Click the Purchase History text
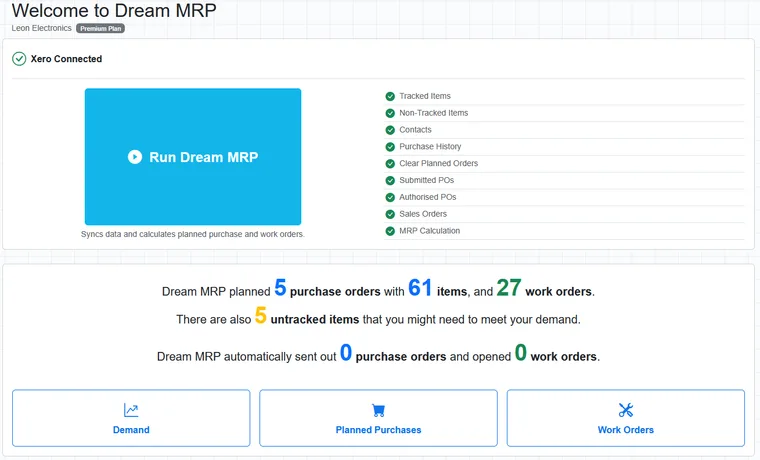This screenshot has width=760, height=460. [x=430, y=146]
